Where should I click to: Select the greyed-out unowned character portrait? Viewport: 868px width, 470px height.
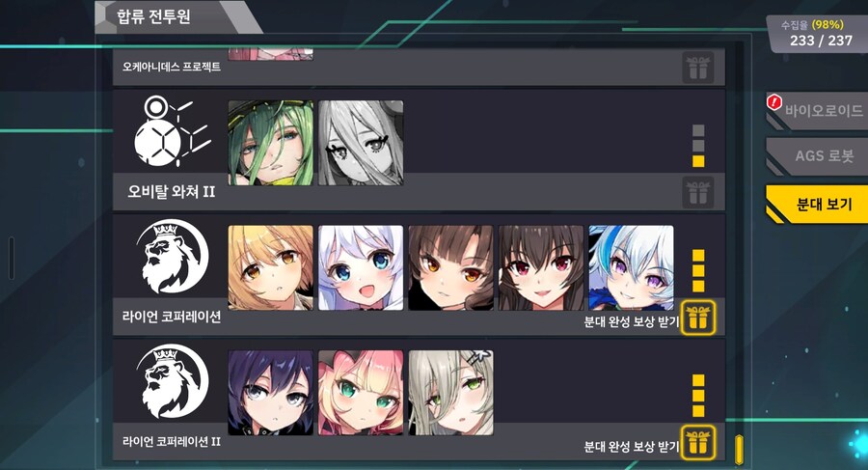tap(361, 143)
